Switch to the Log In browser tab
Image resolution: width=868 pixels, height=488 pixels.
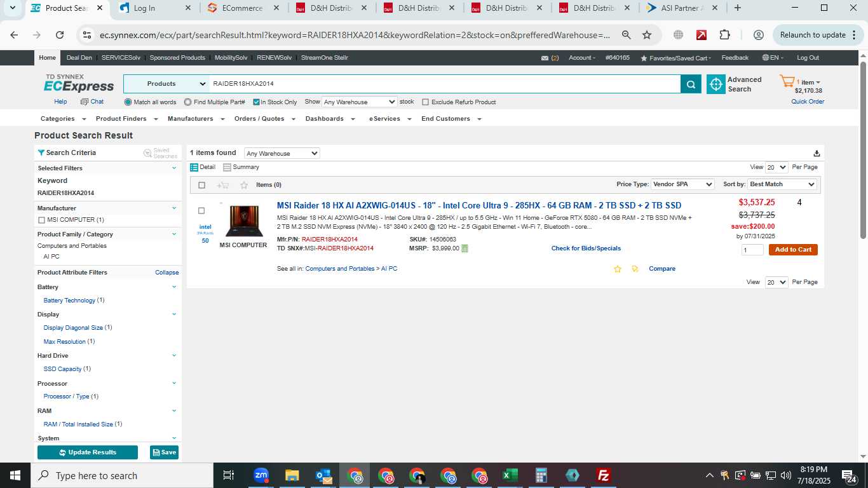pos(153,8)
